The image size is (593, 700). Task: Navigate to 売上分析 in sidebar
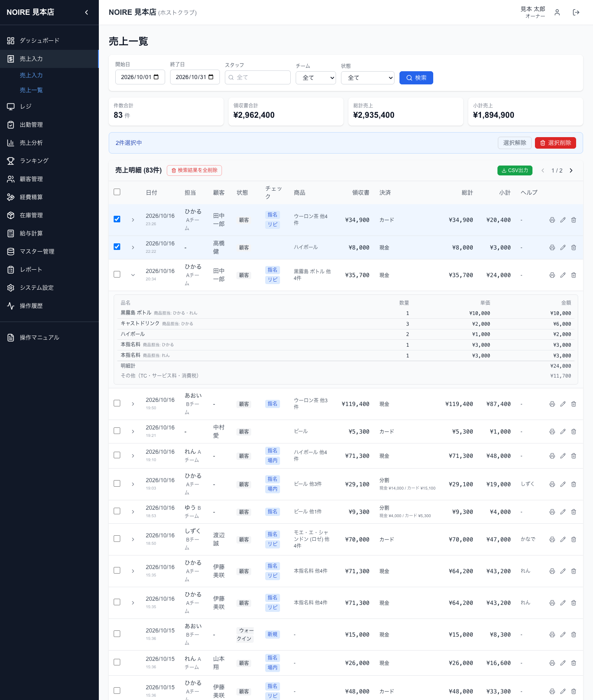[x=49, y=143]
